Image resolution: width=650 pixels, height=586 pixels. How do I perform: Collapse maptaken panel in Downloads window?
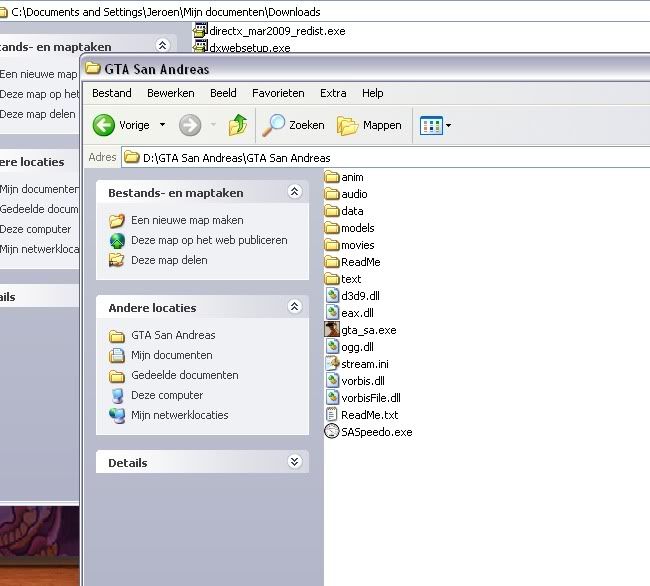[x=162, y=45]
